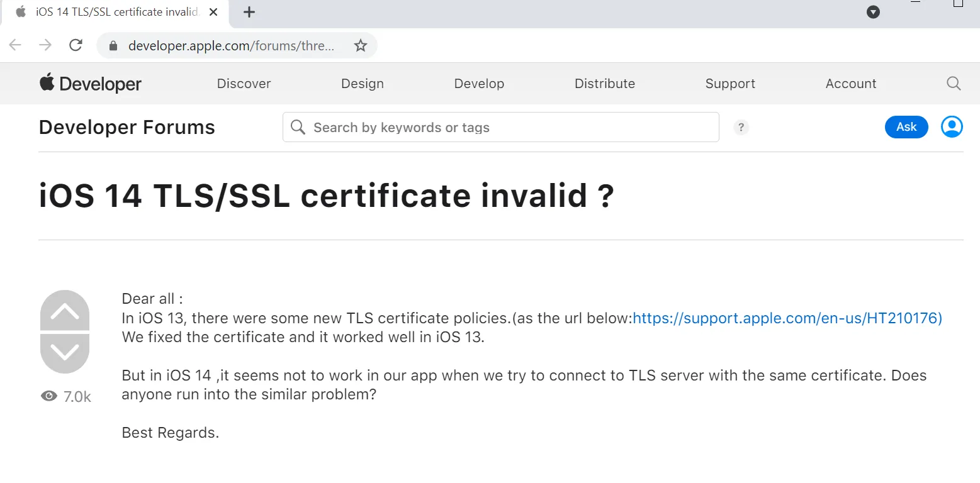The width and height of the screenshot is (980, 483).
Task: Open site search magnifier in the navigation bar
Action: pos(954,84)
